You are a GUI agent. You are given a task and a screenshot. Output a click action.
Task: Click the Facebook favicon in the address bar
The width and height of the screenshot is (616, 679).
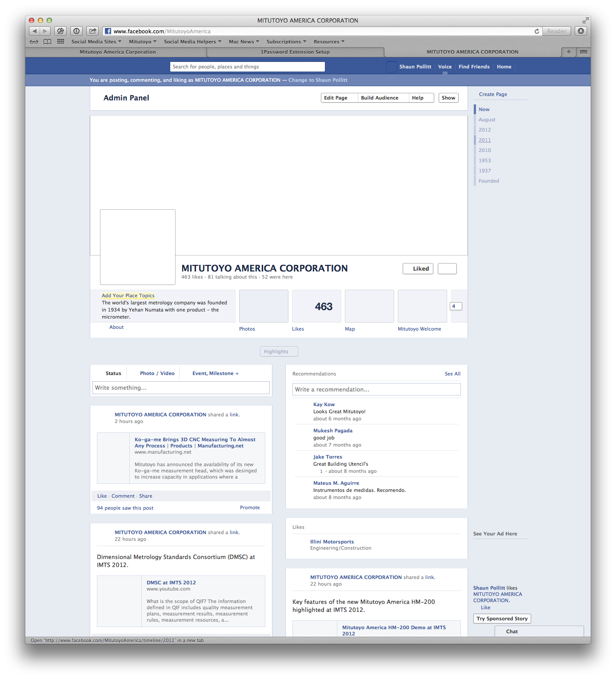(x=108, y=31)
